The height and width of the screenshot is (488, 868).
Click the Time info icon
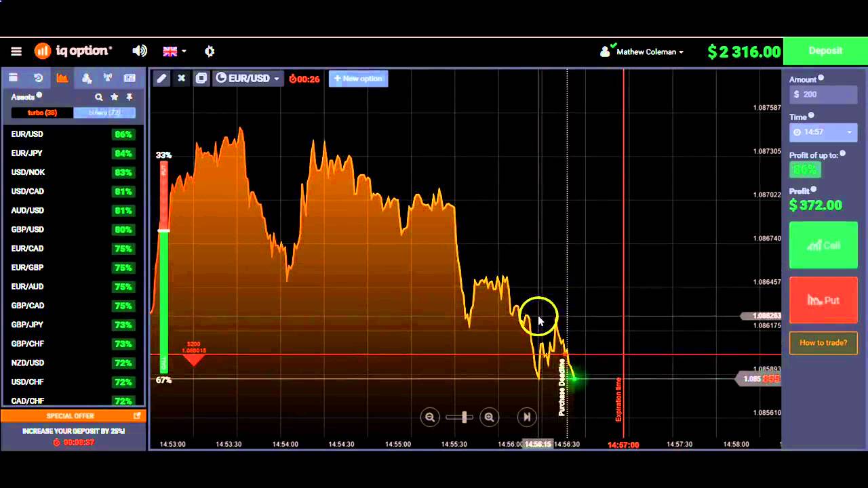pyautogui.click(x=811, y=116)
